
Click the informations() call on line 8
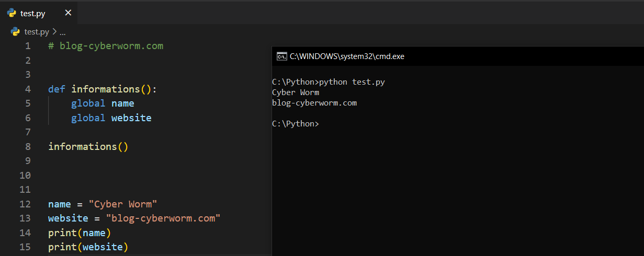tap(88, 147)
